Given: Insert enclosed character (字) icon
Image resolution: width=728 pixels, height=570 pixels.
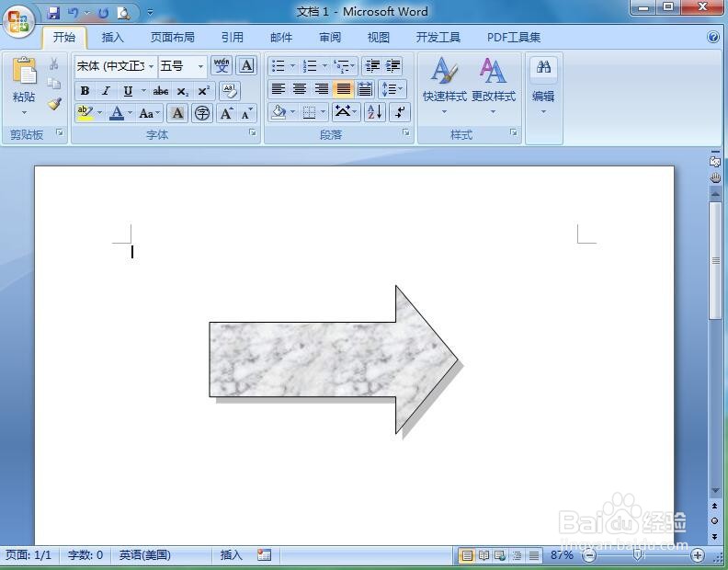Looking at the screenshot, I should point(202,113).
